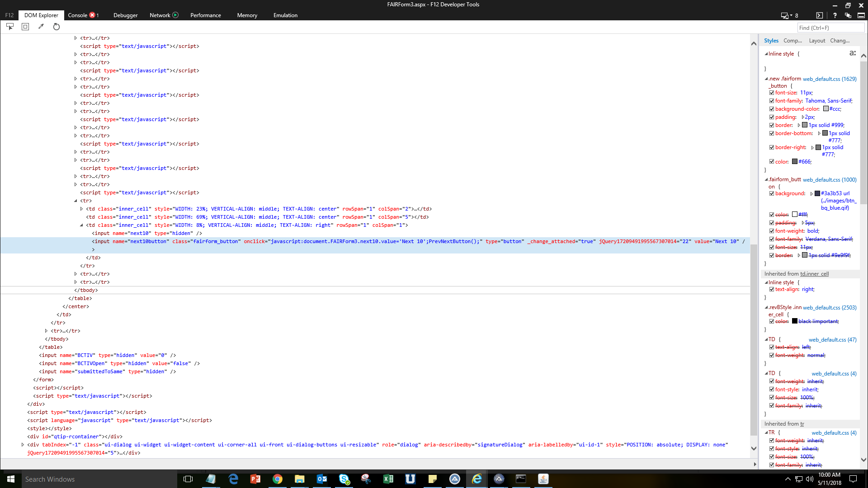Click the Find (Ctrl+F) search box
868x488 pixels.
[831, 28]
